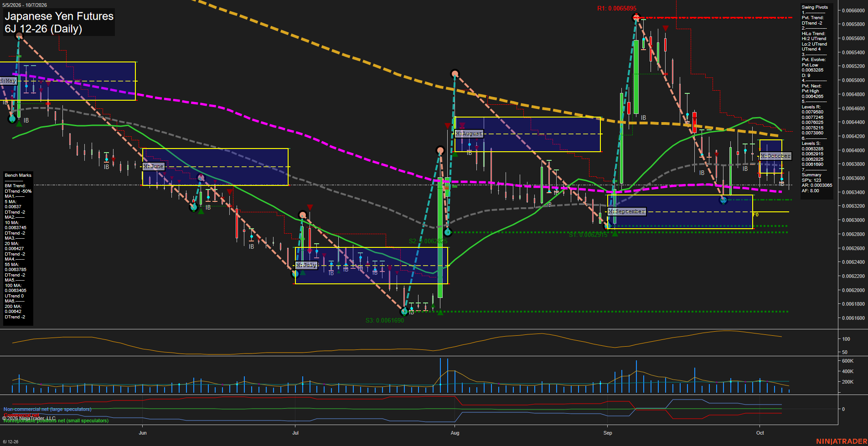Click the 600K volume axis label
Image resolution: width=868 pixels, height=446 pixels.
(x=847, y=361)
